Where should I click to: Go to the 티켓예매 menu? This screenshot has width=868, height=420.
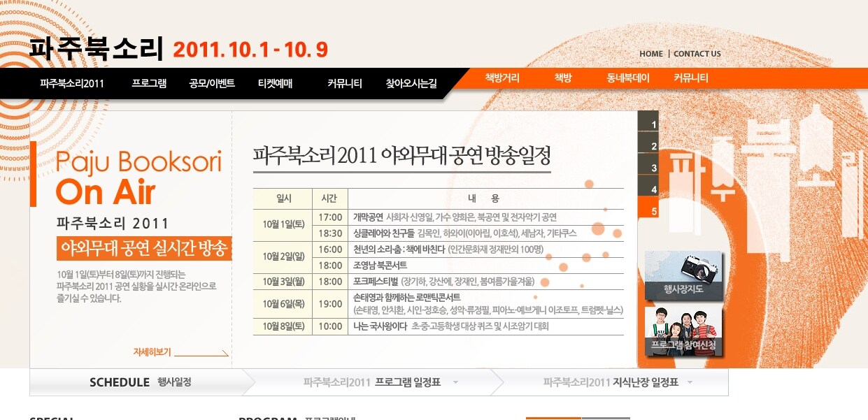(x=275, y=84)
